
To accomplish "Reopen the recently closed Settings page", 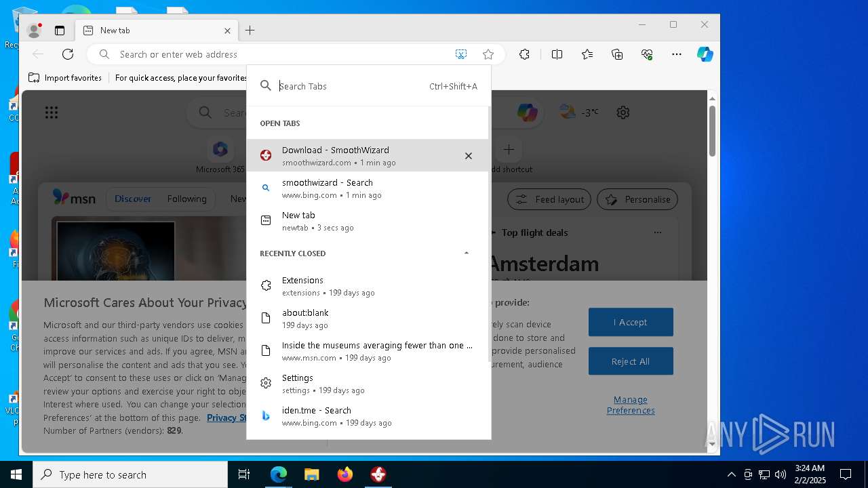I will tap(368, 384).
